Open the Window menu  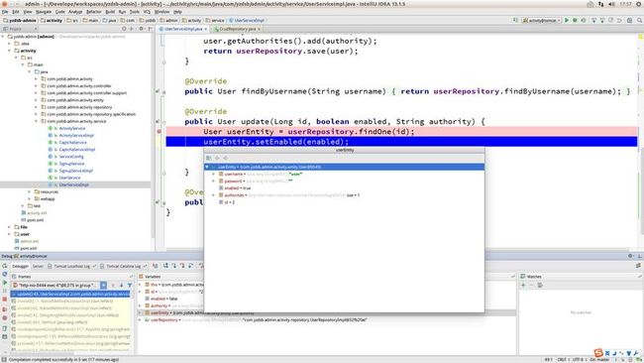click(x=161, y=12)
